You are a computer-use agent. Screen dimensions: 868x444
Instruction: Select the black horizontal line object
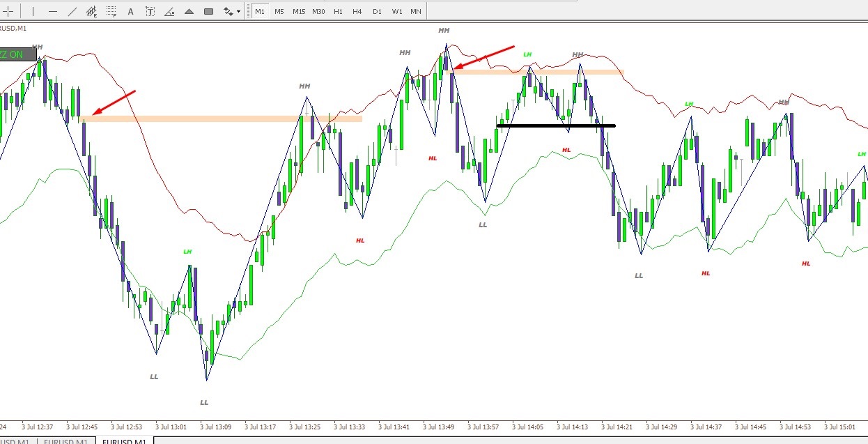coord(556,125)
